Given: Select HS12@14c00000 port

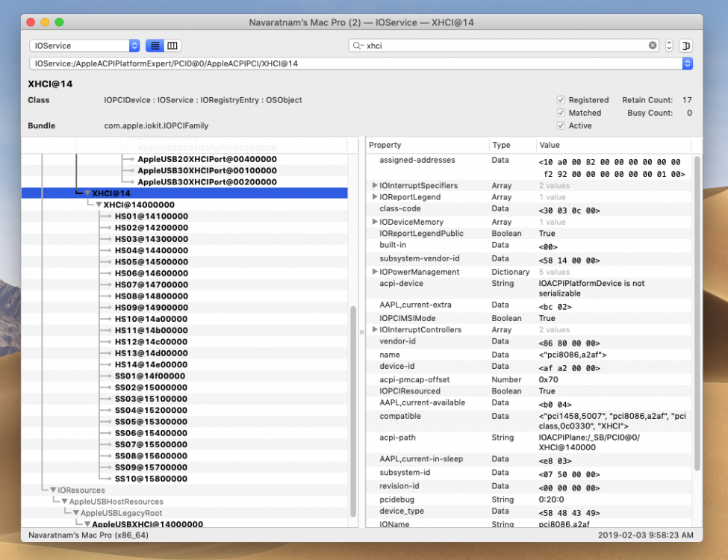Looking at the screenshot, I should (152, 342).
